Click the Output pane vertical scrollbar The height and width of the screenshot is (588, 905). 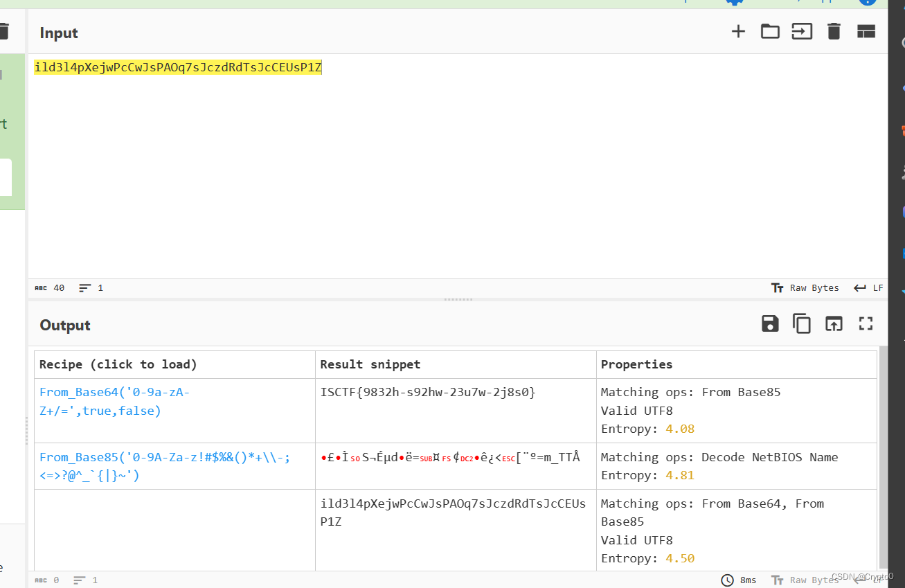pos(883,457)
